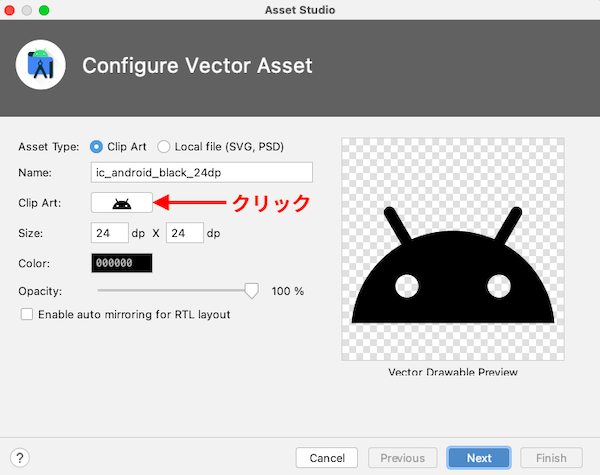Click the vector drawable preview image
Screen dimensions: 600x475
pos(453,249)
